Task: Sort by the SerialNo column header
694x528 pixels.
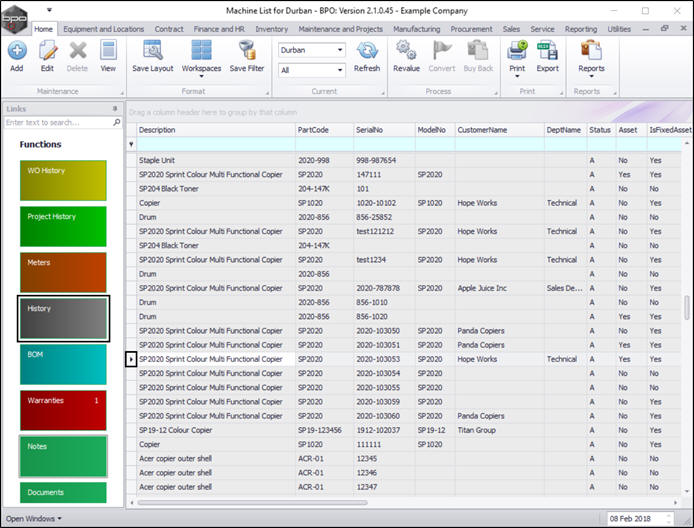Action: click(382, 130)
